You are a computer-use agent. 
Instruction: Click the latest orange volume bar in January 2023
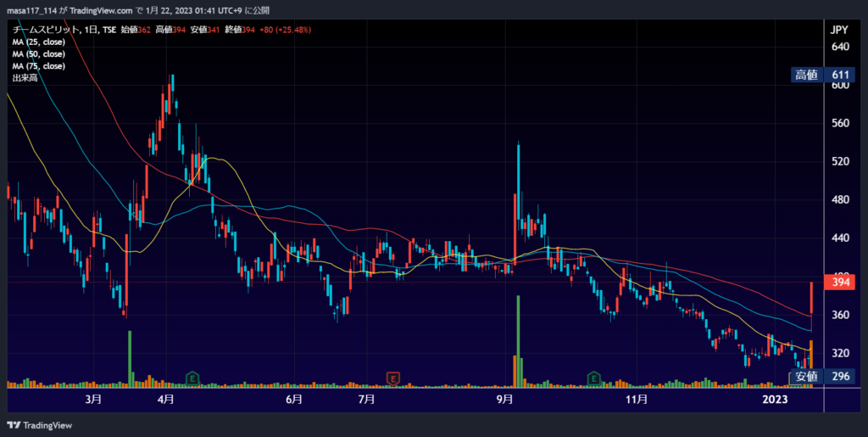click(x=811, y=364)
